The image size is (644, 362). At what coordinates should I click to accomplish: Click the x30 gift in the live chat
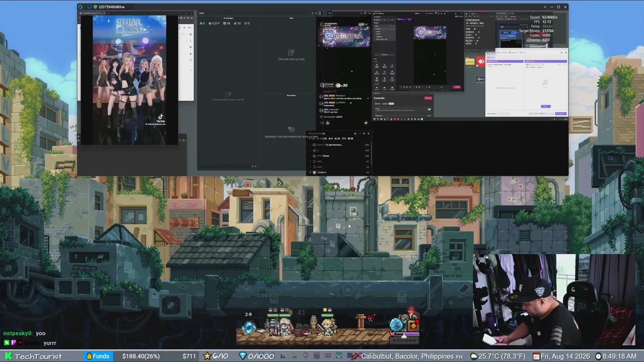(342, 85)
